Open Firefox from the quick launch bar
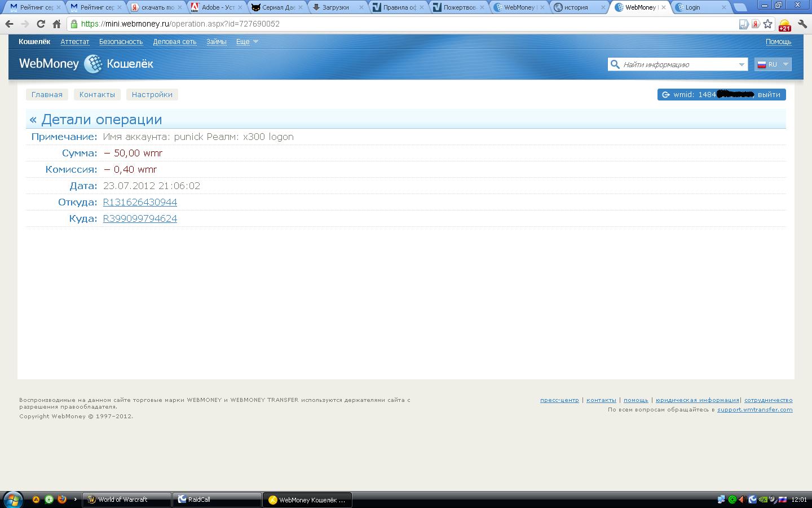 tap(62, 500)
